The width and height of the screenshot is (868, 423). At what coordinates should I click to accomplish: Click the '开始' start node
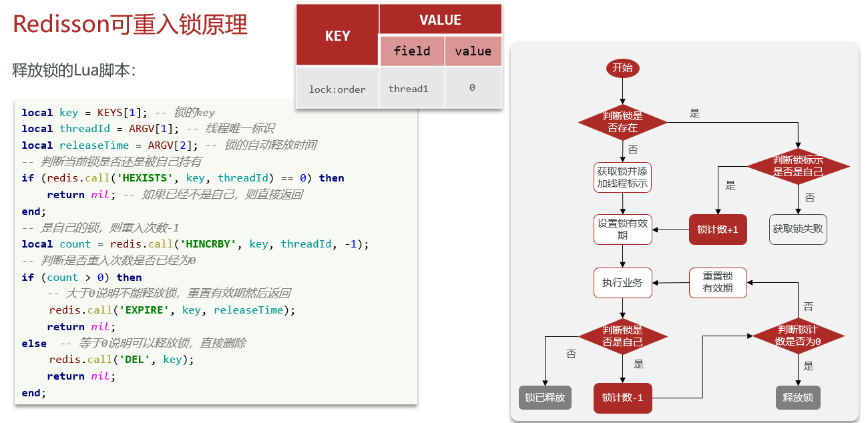coord(622,68)
